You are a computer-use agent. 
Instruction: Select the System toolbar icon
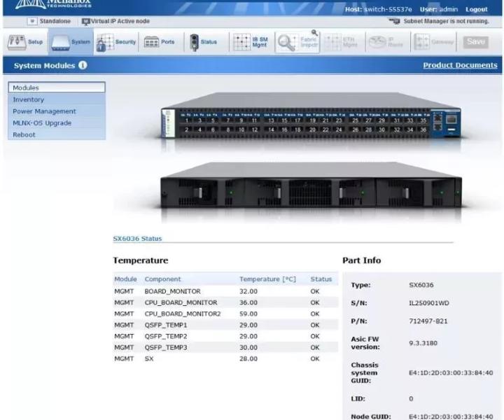point(71,42)
